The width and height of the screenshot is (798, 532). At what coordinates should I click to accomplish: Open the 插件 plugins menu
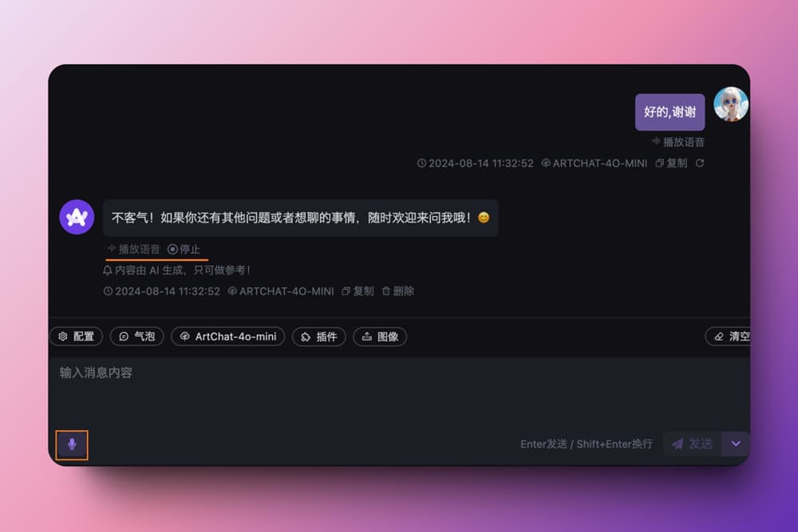[x=318, y=337]
